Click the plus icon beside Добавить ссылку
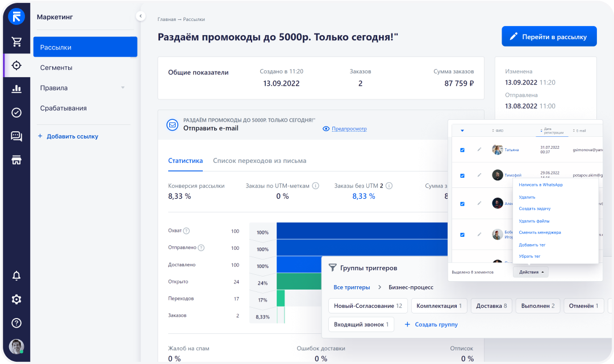 tap(40, 136)
